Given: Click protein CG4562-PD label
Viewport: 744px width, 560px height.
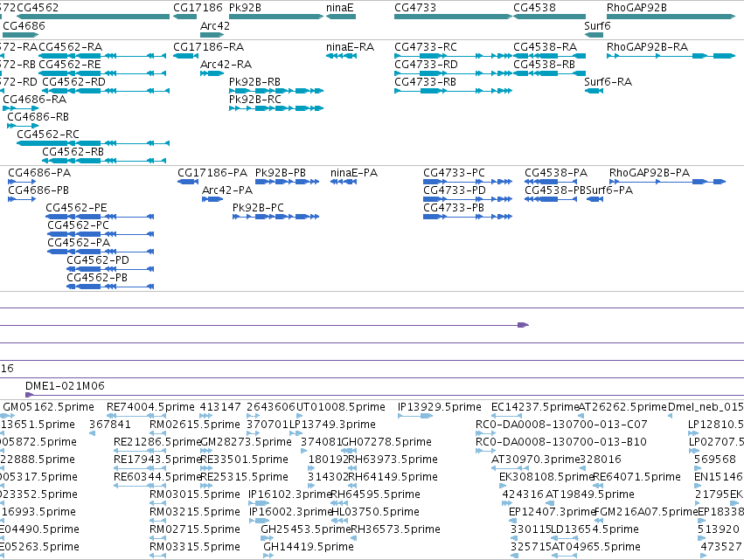Looking at the screenshot, I should point(98,260).
